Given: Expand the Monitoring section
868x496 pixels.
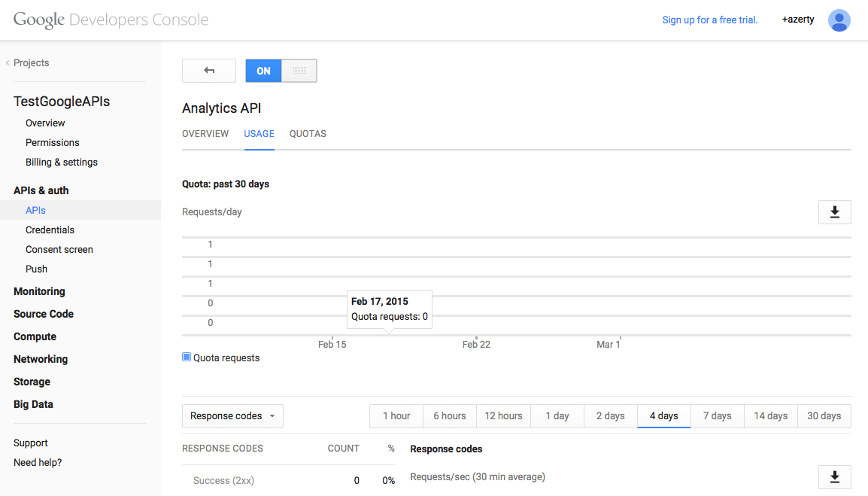Looking at the screenshot, I should click(x=39, y=291).
